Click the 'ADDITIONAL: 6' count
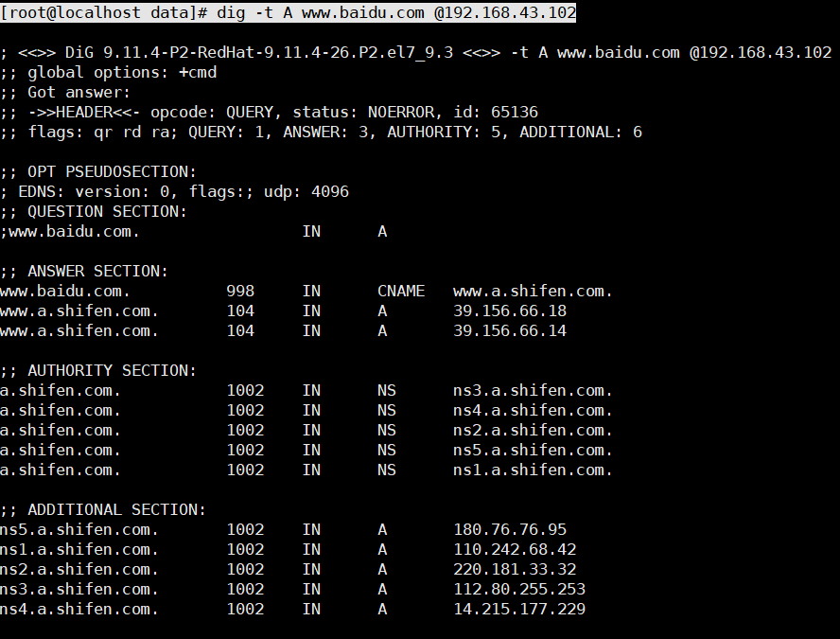Image resolution: width=840 pixels, height=639 pixels. point(581,132)
